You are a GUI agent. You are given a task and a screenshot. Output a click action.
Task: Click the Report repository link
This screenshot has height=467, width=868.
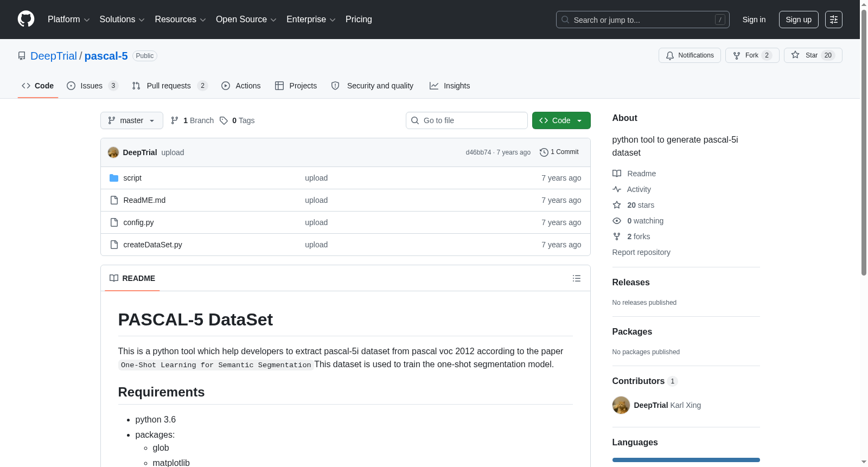coord(641,252)
